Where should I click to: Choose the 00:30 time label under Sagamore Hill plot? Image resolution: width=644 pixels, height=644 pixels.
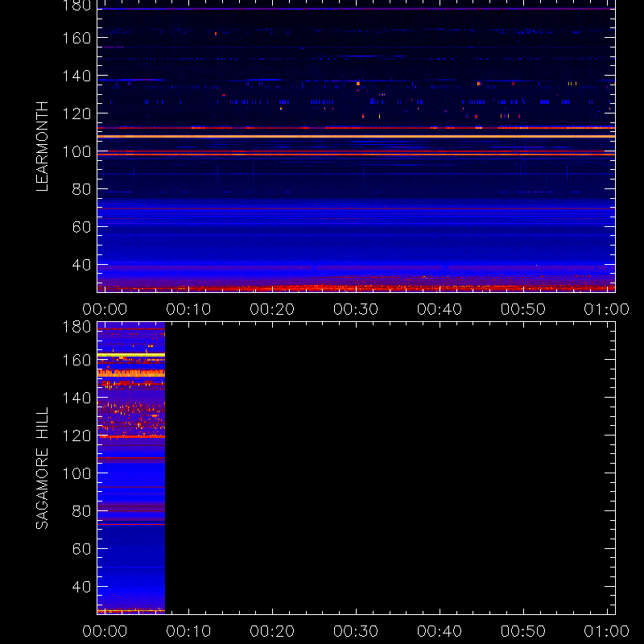pos(356,631)
